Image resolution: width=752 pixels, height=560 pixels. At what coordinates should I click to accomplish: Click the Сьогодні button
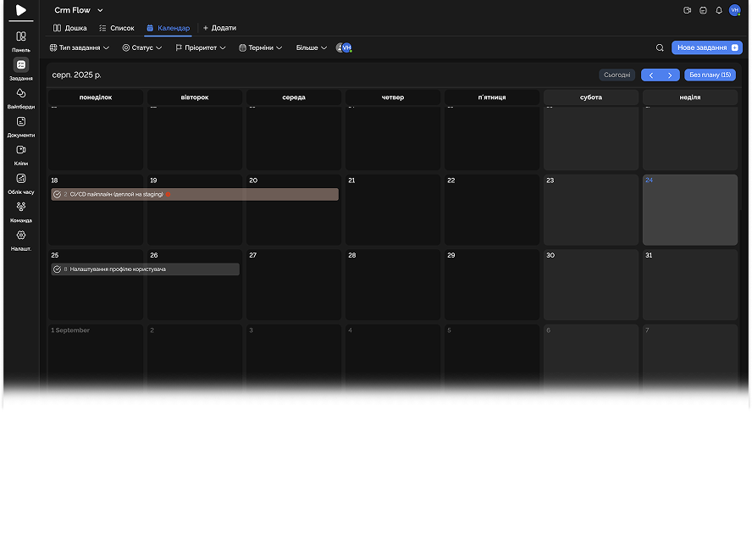tap(617, 75)
